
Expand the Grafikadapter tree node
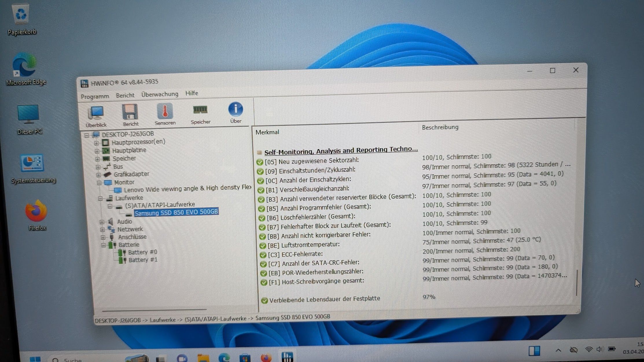99,175
